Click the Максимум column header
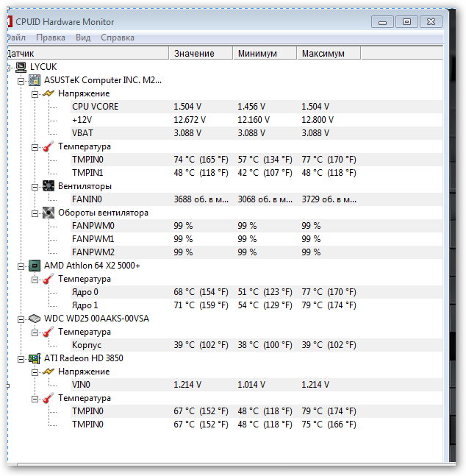The image size is (466, 476). pos(329,54)
